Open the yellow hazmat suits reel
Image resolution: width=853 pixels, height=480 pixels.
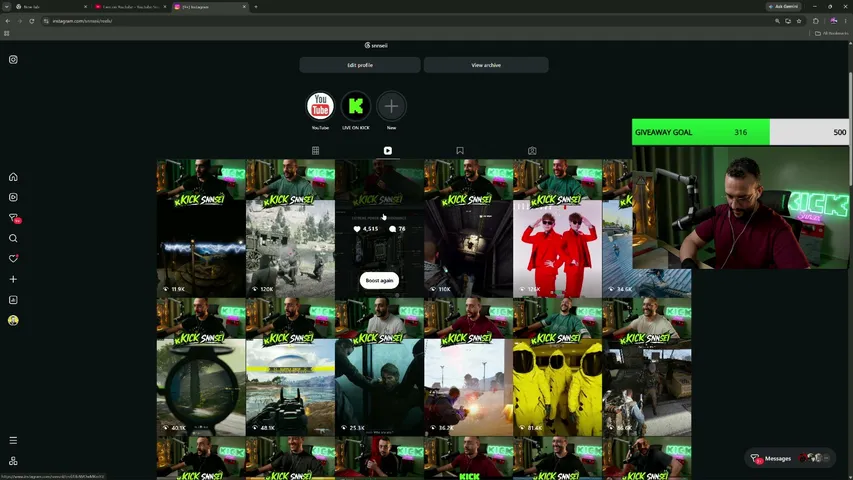(x=558, y=367)
